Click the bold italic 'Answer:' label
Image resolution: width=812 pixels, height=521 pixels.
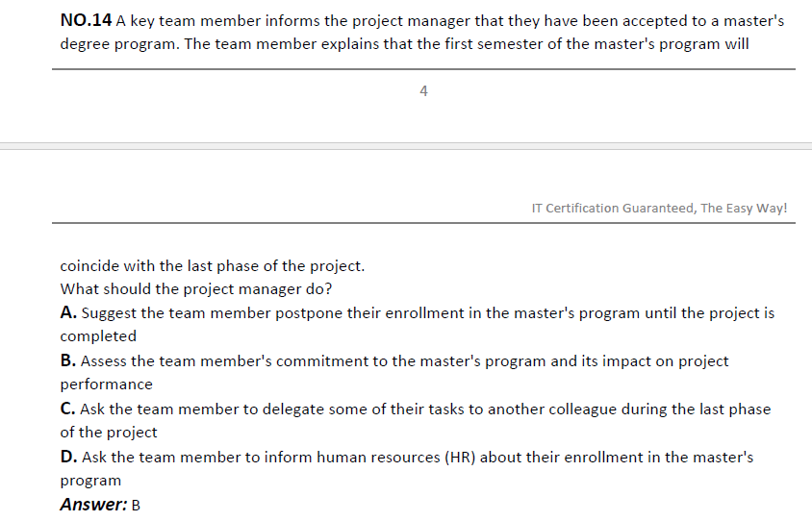tap(93, 504)
